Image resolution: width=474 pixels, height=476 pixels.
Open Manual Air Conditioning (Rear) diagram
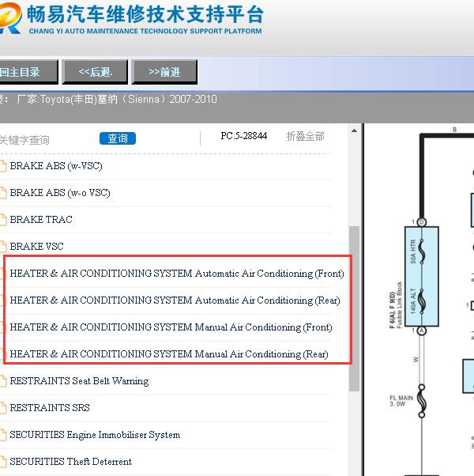pos(169,354)
